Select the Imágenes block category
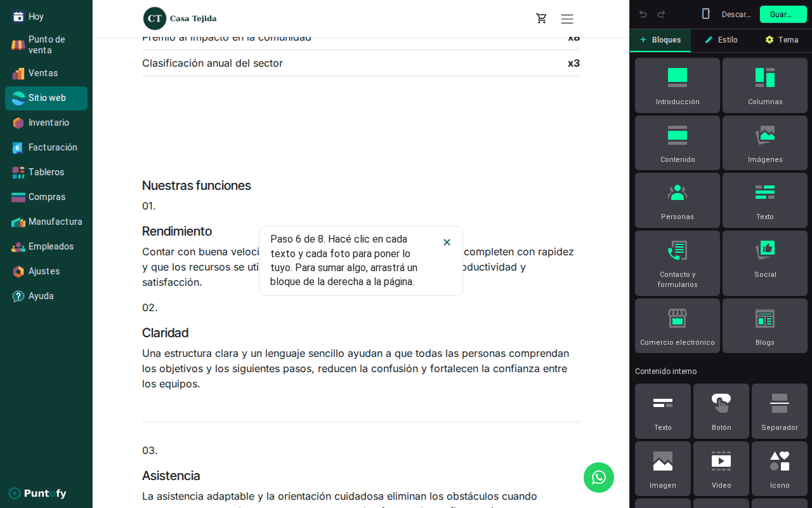Viewport: 812px width, 508px height. [765, 143]
